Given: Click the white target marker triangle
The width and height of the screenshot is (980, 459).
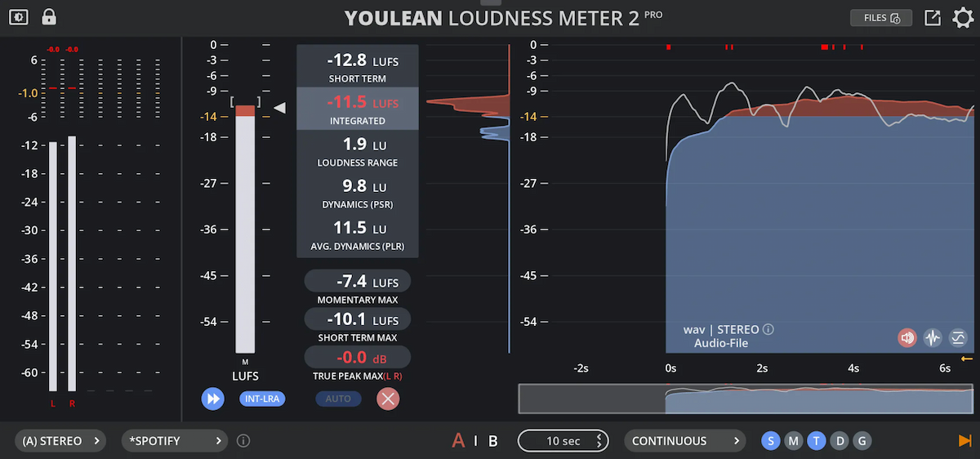Looking at the screenshot, I should [x=279, y=108].
